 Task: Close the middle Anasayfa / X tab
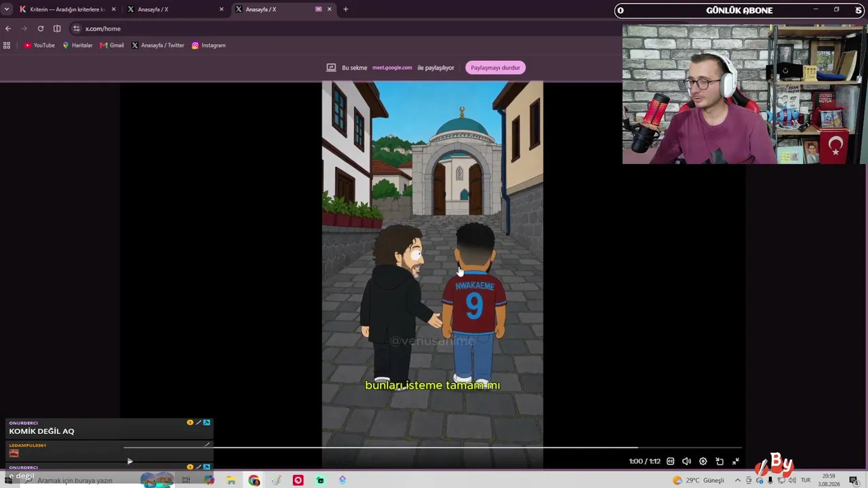coord(221,9)
